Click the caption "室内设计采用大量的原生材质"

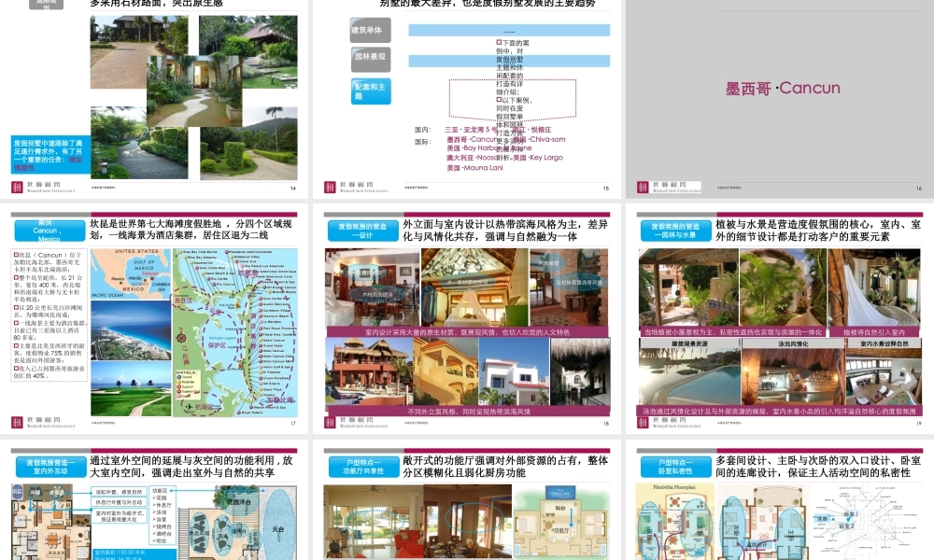pyautogui.click(x=468, y=332)
